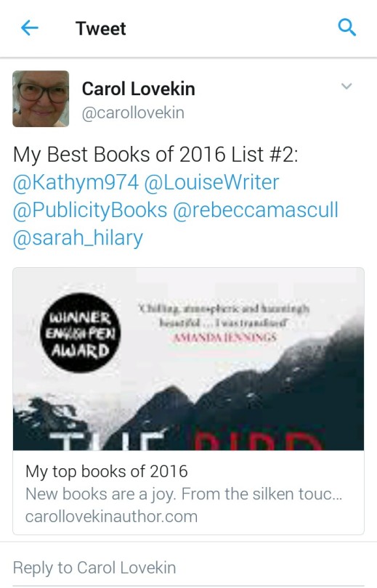
Task: Expand tweet options chevron
Action: pyautogui.click(x=346, y=86)
